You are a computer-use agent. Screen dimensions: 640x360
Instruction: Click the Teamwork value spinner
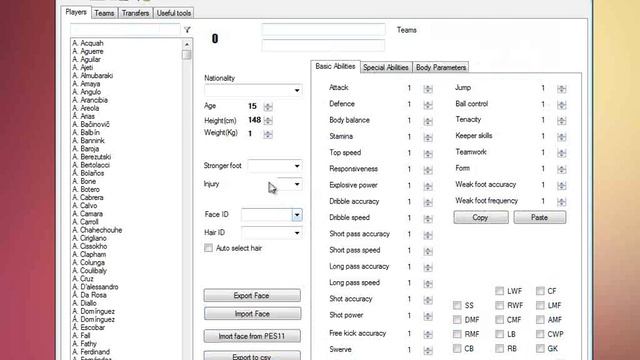tap(562, 153)
